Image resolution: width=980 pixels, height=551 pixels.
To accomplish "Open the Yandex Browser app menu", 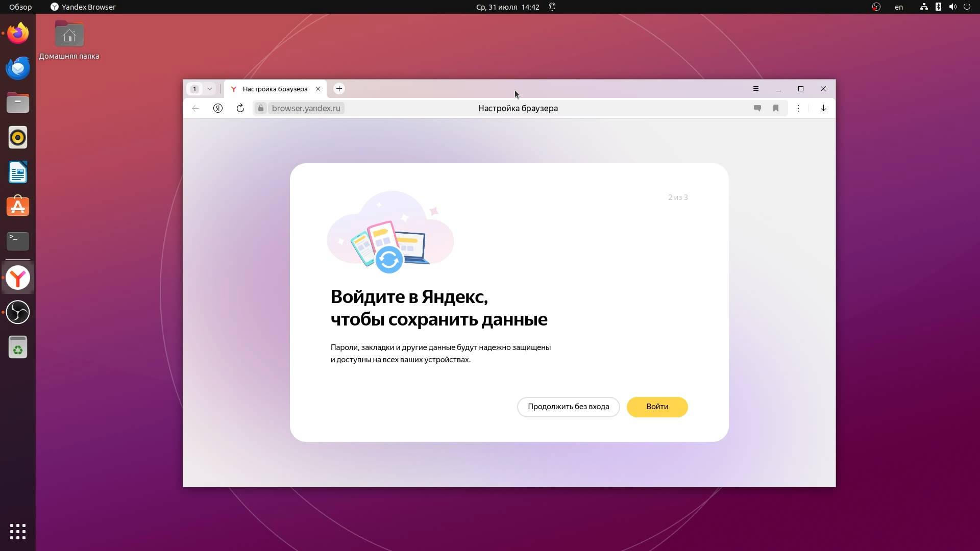I will point(83,7).
